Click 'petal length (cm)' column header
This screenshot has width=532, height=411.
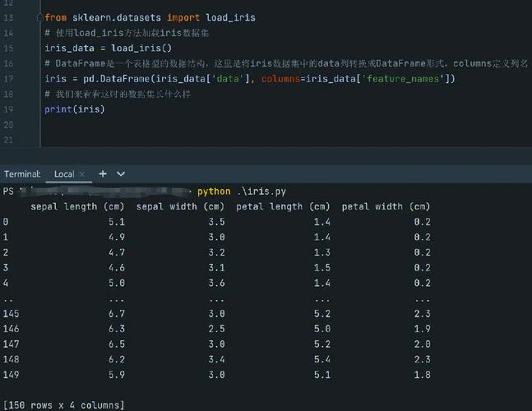click(x=283, y=206)
